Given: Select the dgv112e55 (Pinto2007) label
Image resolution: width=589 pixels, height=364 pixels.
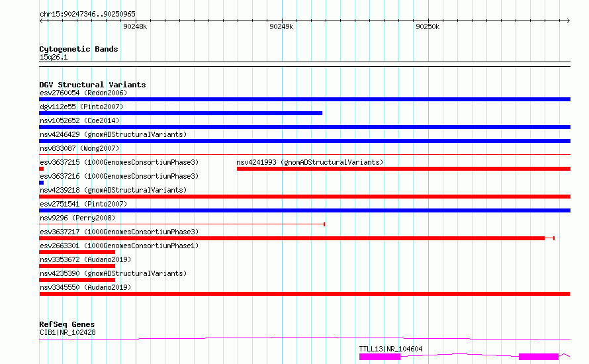Looking at the screenshot, I should (x=81, y=107).
